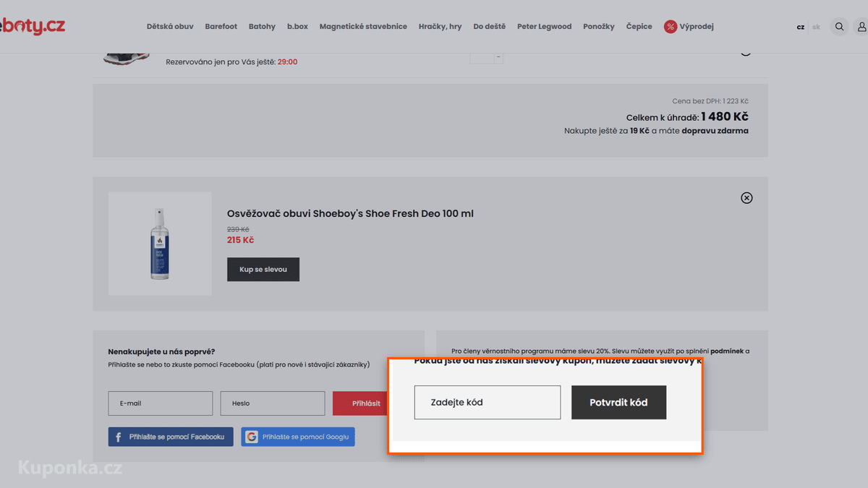This screenshot has height=488, width=868.
Task: Open b.box menu
Action: [297, 27]
